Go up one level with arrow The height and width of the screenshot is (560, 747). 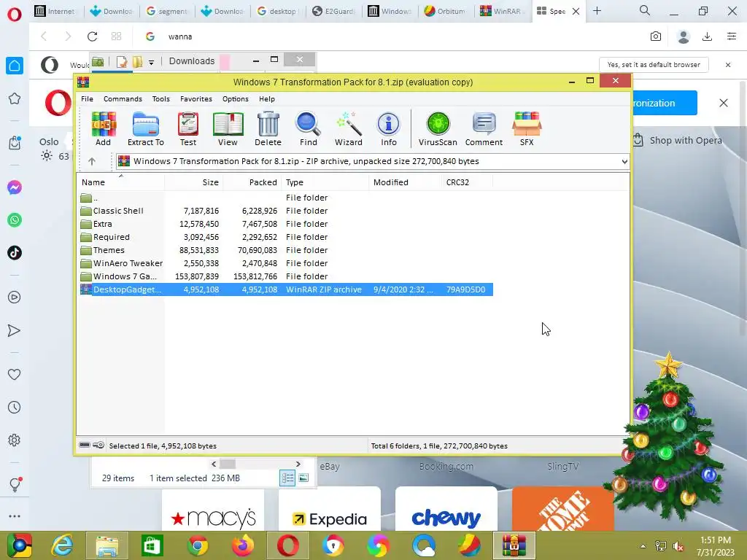[92, 161]
